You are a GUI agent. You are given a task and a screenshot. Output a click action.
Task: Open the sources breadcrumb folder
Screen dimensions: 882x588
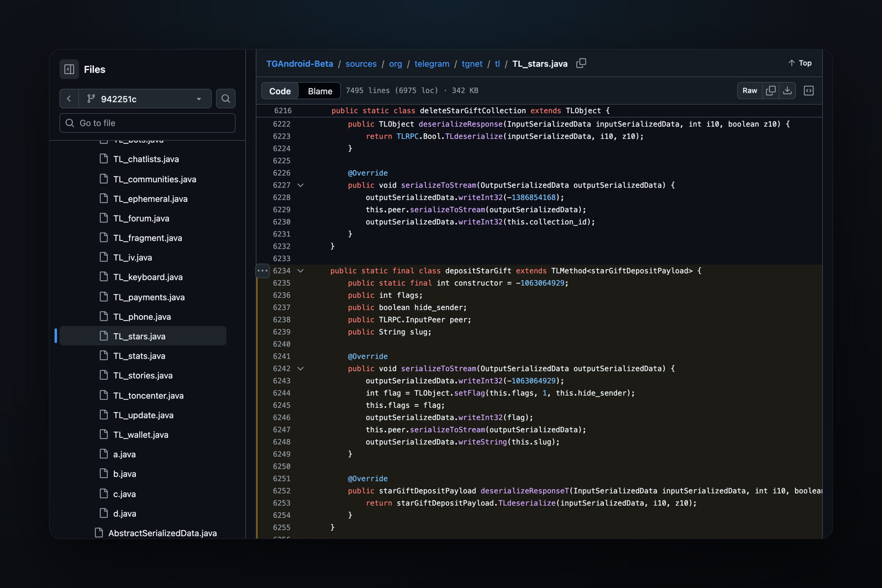click(361, 64)
